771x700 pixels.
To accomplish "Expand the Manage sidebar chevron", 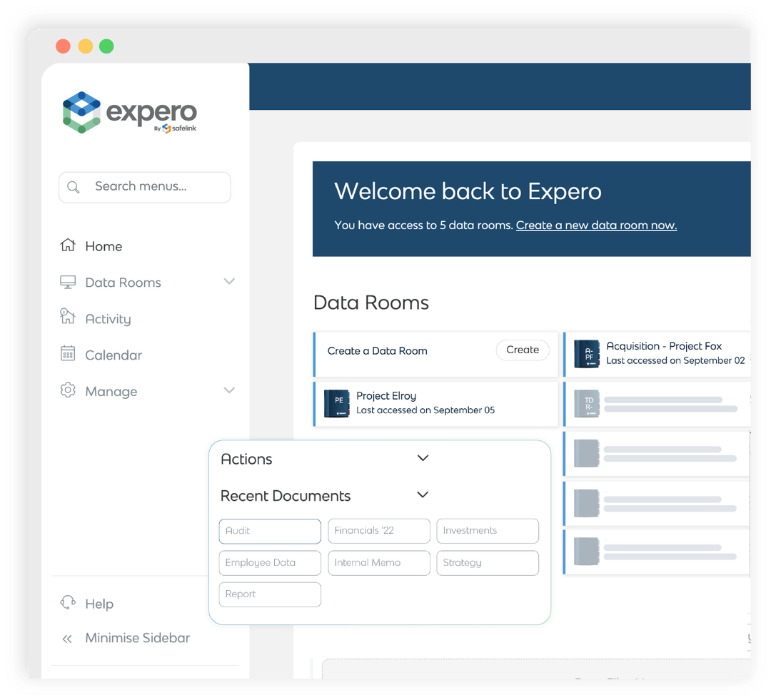I will point(229,390).
